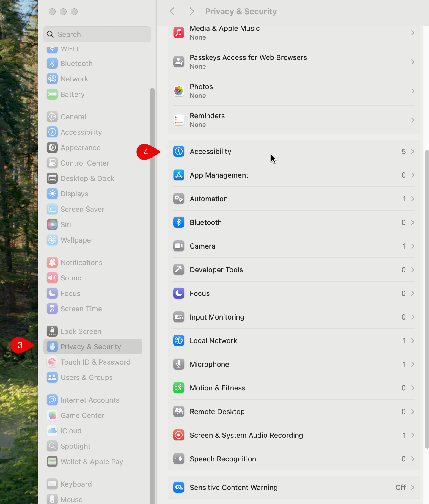The image size is (429, 504).
Task: Click the count '5' on the Accessibility row
Action: (403, 152)
